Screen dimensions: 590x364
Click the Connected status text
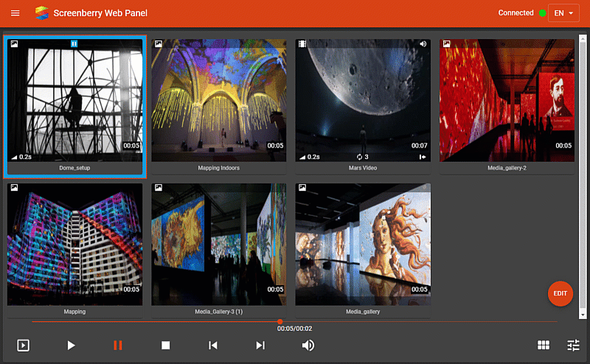(x=516, y=13)
